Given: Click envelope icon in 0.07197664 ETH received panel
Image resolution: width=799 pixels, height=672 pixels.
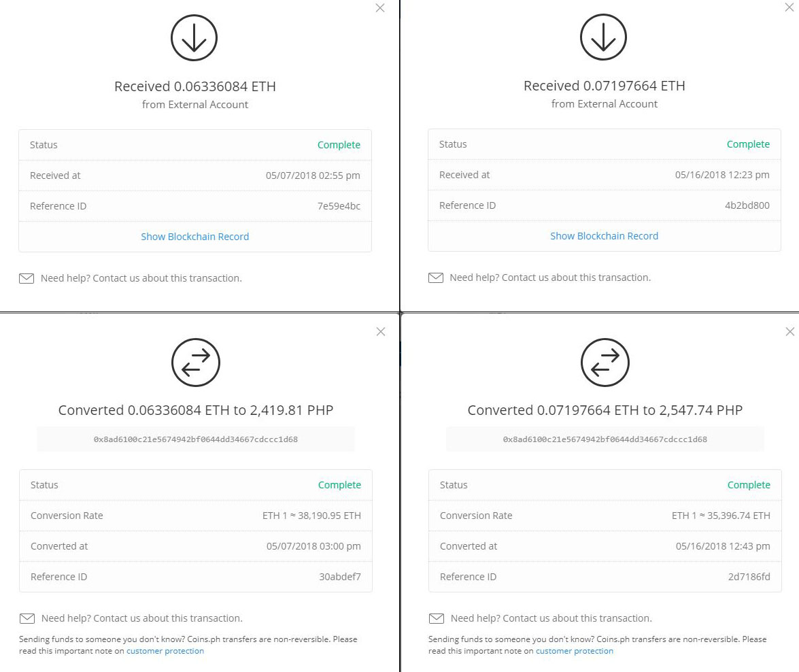Looking at the screenshot, I should pyautogui.click(x=436, y=278).
